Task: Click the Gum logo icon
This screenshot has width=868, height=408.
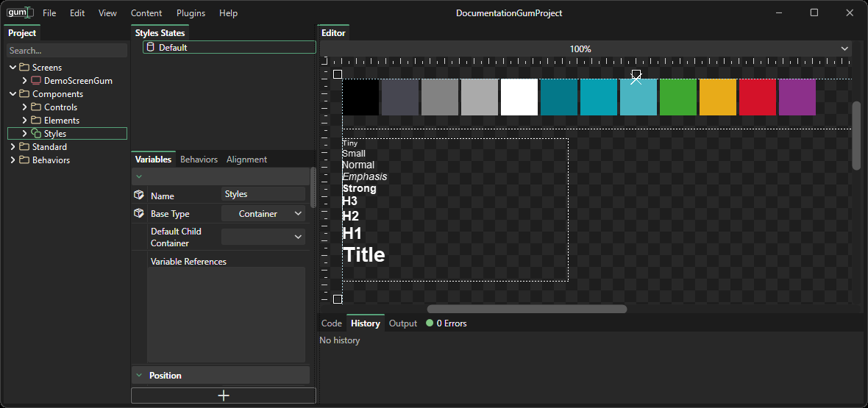Action: tap(20, 12)
